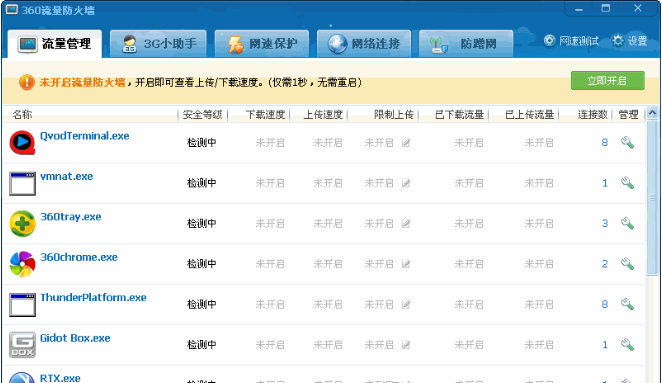Click connection count 3 for 360tray.exe
The width and height of the screenshot is (662, 383).
coord(605,223)
